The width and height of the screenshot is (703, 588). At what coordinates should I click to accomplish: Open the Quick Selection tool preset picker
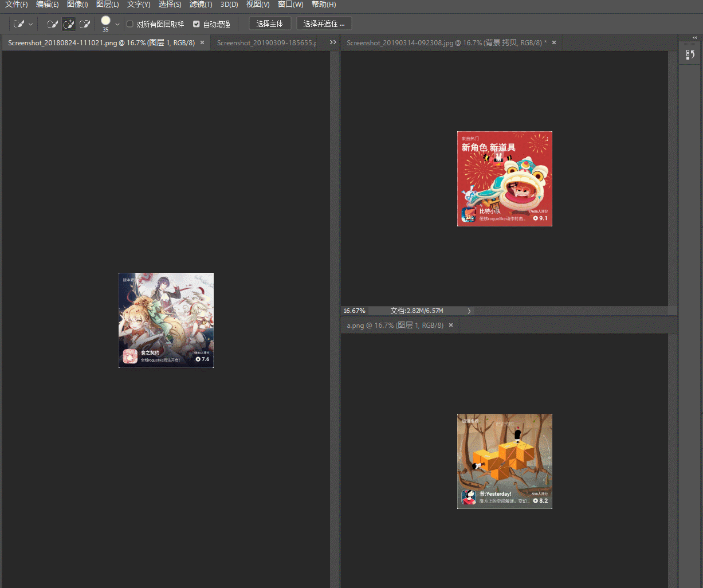pyautogui.click(x=19, y=24)
